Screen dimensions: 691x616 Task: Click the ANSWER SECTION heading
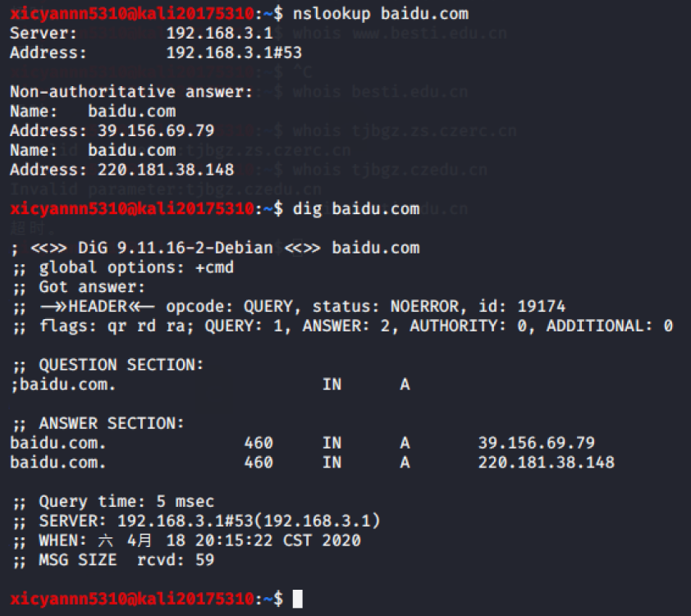(x=98, y=423)
